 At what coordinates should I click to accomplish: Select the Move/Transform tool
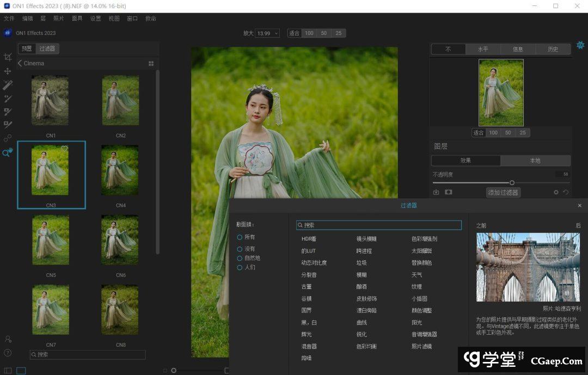[8, 71]
